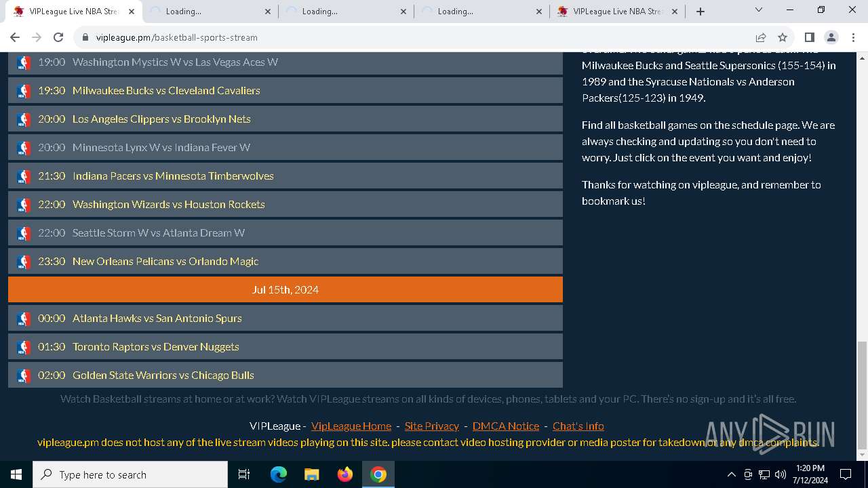Open Task View on the taskbar
This screenshot has height=488, width=868.
click(x=244, y=474)
